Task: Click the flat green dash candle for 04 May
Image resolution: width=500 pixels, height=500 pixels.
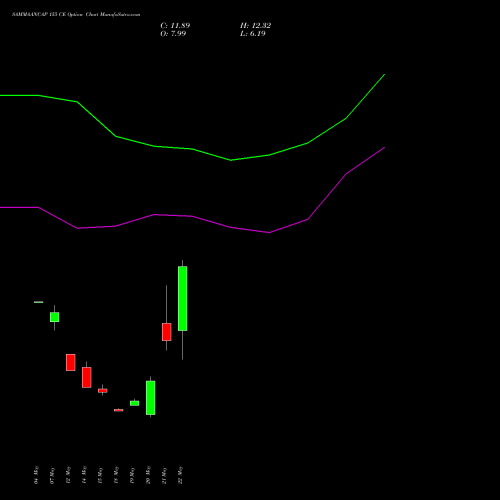Action: pyautogui.click(x=39, y=302)
